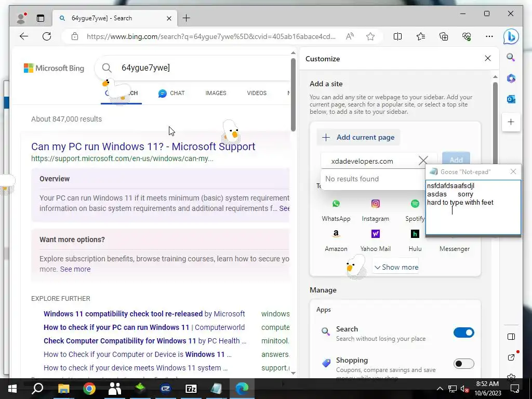Refresh the current page
The width and height of the screenshot is (532, 399).
[x=47, y=36]
